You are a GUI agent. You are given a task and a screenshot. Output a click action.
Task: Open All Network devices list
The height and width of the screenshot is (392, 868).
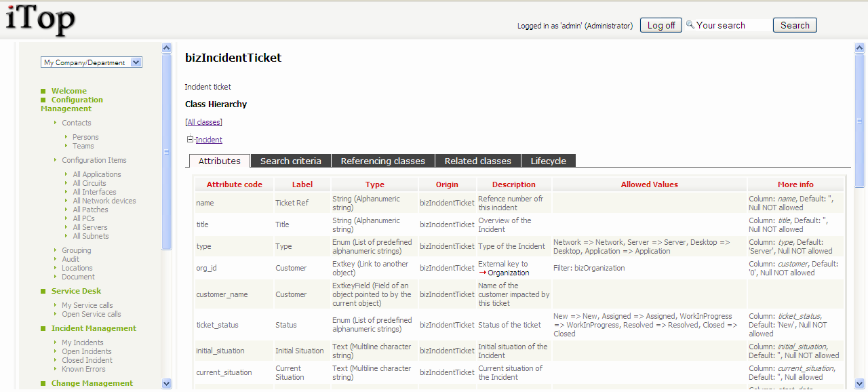pyautogui.click(x=104, y=201)
